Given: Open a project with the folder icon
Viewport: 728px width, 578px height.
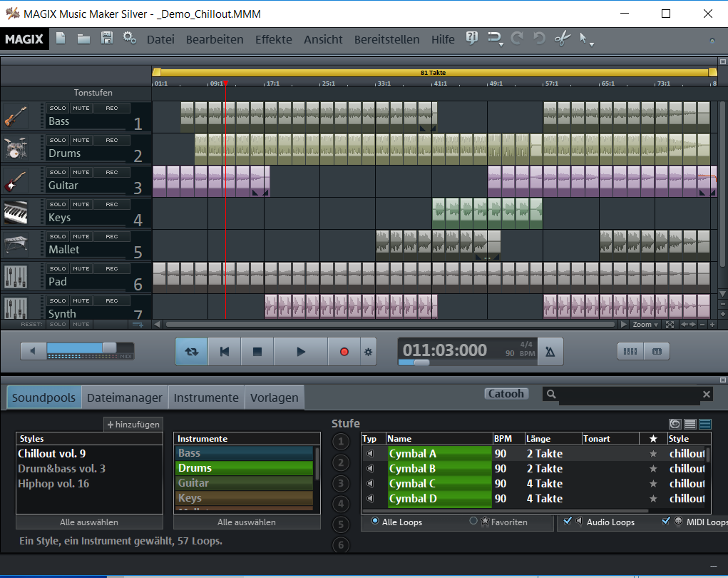Looking at the screenshot, I should (83, 39).
